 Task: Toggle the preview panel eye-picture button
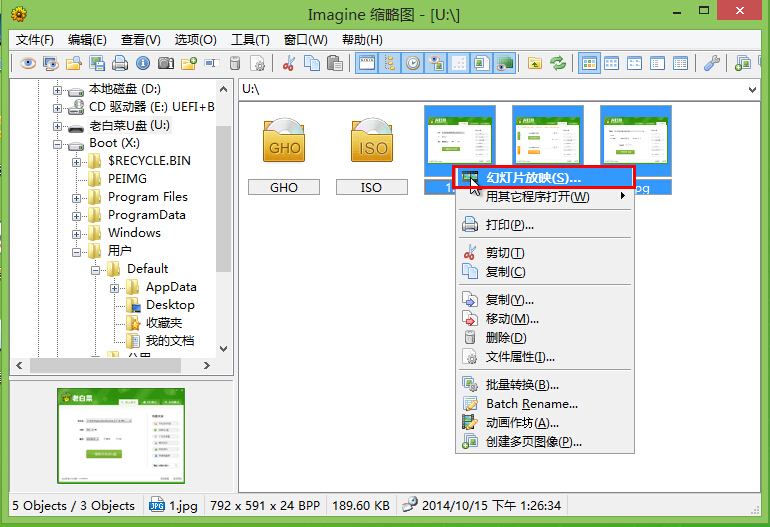click(x=436, y=63)
